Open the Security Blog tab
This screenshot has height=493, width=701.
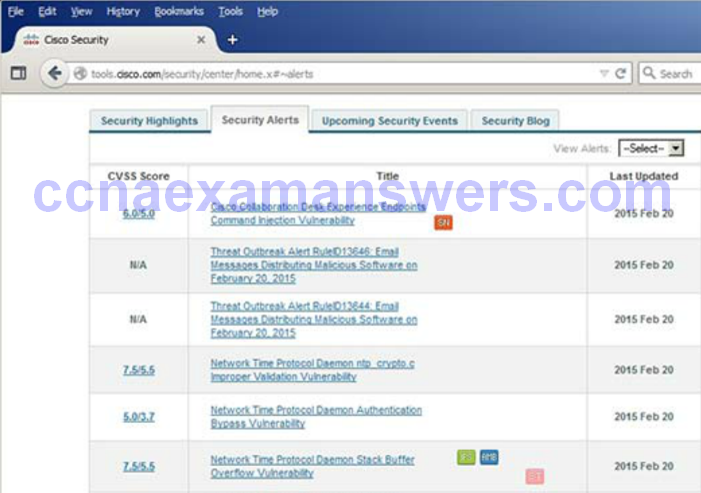pos(515,121)
